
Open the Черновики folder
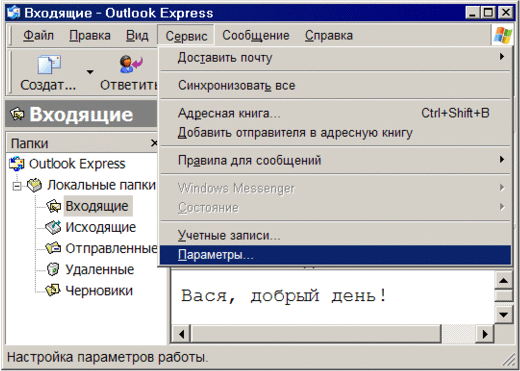(99, 290)
